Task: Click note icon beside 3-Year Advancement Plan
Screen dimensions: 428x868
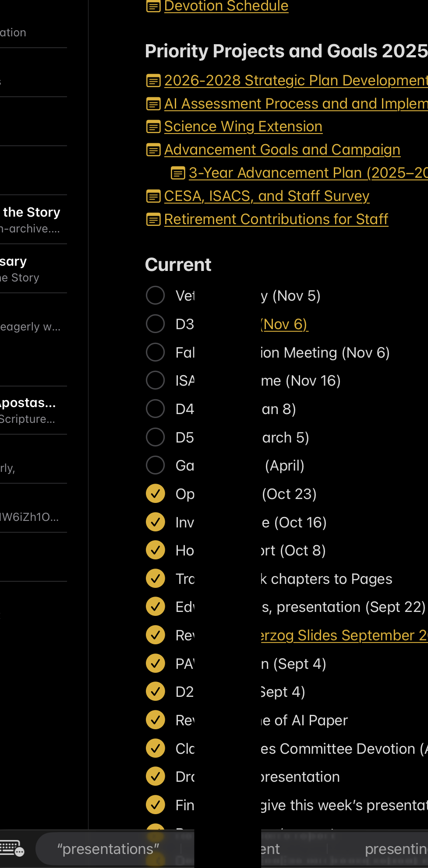Action: (x=177, y=173)
